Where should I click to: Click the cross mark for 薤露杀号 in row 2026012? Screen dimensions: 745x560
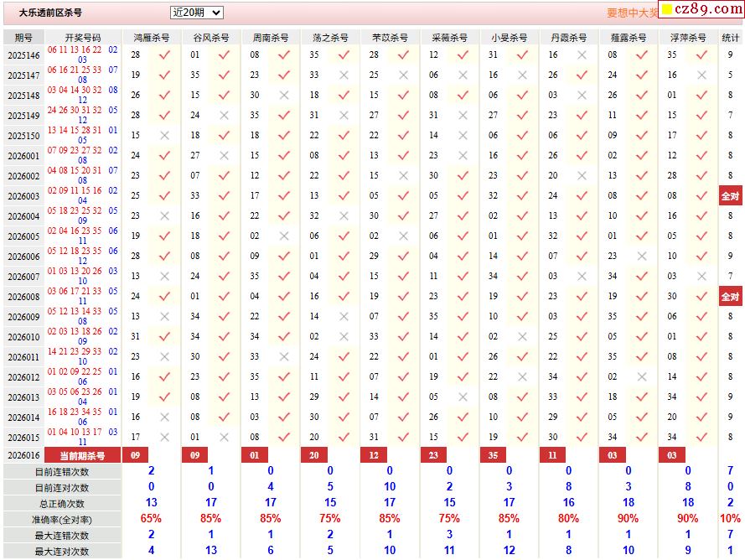[642, 377]
